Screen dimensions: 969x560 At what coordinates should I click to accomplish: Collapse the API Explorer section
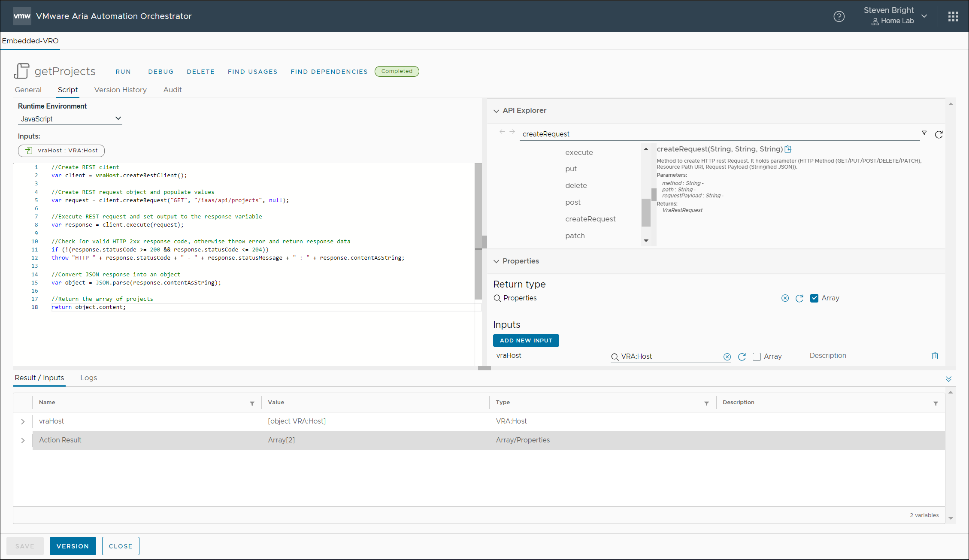496,111
